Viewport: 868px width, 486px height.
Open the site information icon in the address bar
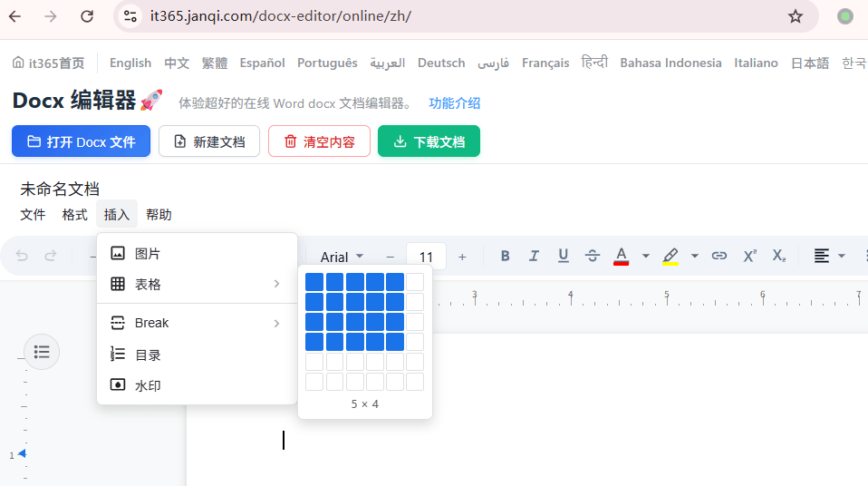(130, 16)
